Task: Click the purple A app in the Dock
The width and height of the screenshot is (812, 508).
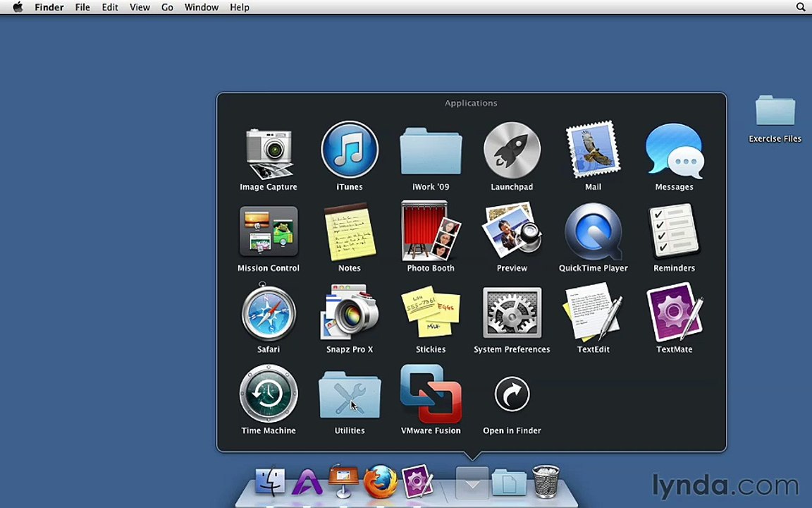Action: [x=307, y=482]
